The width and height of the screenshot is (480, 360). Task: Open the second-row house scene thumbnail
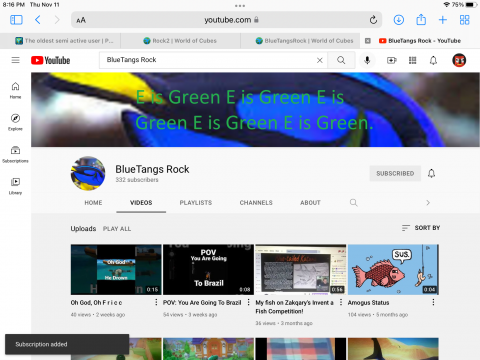click(208, 349)
